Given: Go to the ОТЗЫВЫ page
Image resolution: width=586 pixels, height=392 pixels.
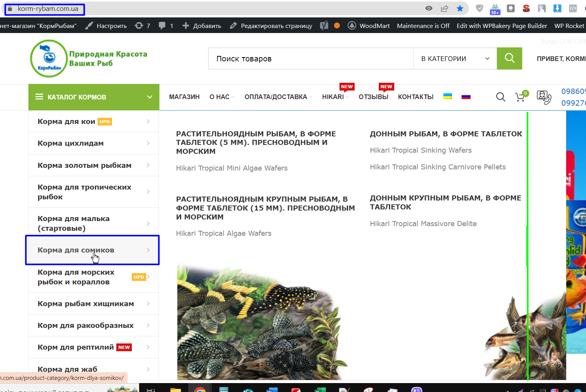Looking at the screenshot, I should click(x=373, y=97).
